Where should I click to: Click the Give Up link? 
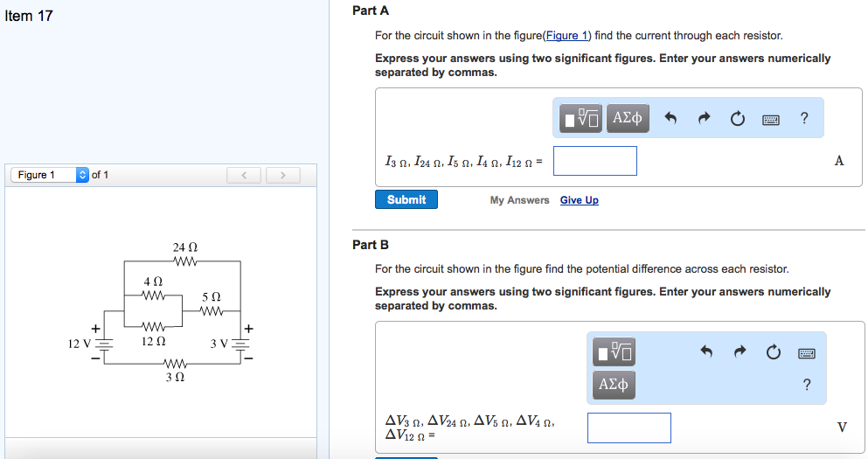pyautogui.click(x=579, y=200)
